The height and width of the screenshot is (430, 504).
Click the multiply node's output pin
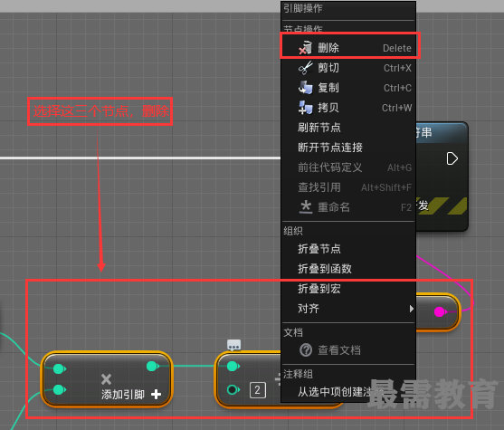click(152, 366)
